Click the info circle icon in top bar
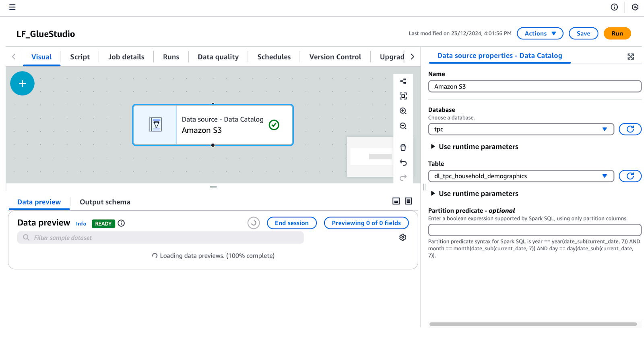Image resolution: width=644 pixels, height=338 pixels. 614,7
